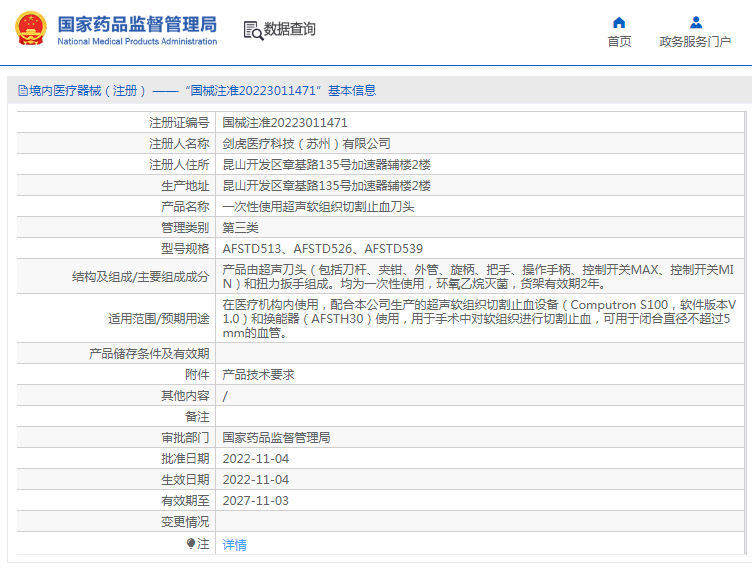Click 审批部门 value 国家药品监督管理局

[x=276, y=438]
